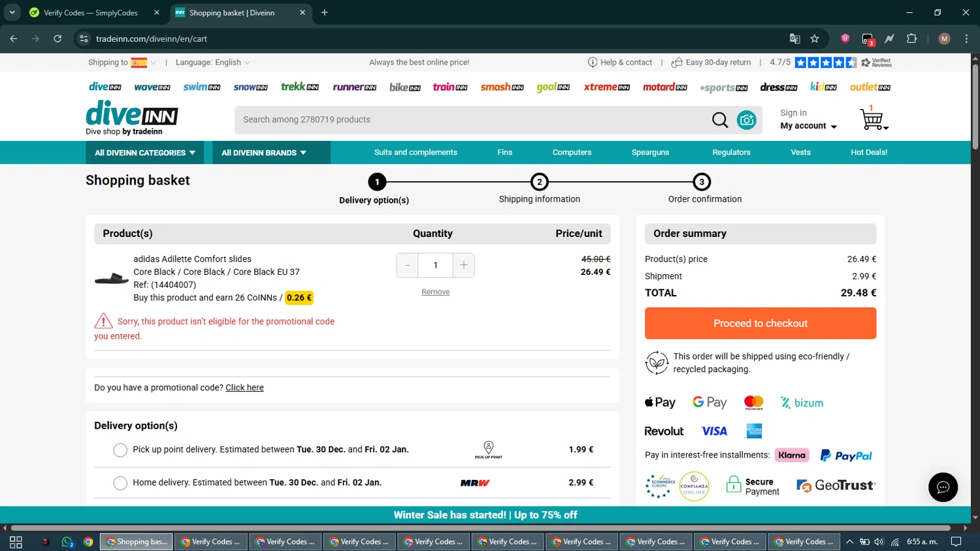Open the Chrome three-dot menu
980x551 pixels.
coord(966,39)
